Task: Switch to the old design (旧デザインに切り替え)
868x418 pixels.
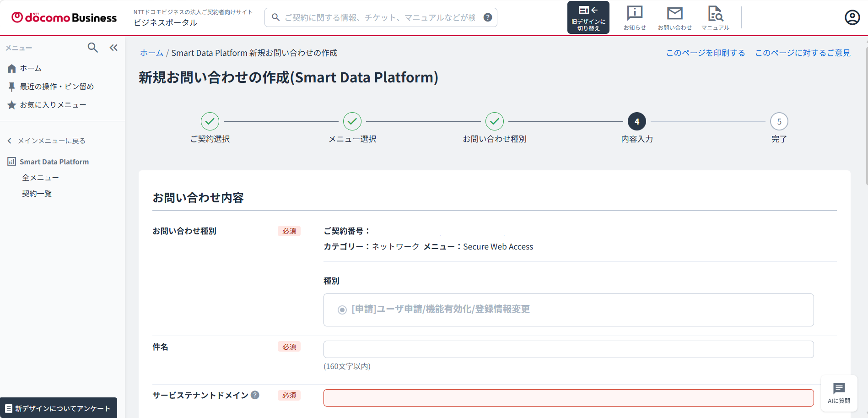Action: click(x=588, y=17)
